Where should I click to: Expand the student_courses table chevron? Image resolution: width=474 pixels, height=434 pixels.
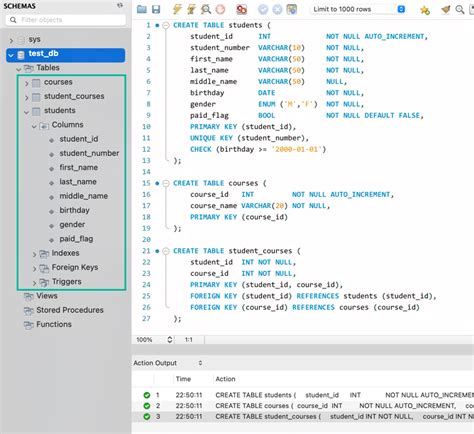[27, 98]
